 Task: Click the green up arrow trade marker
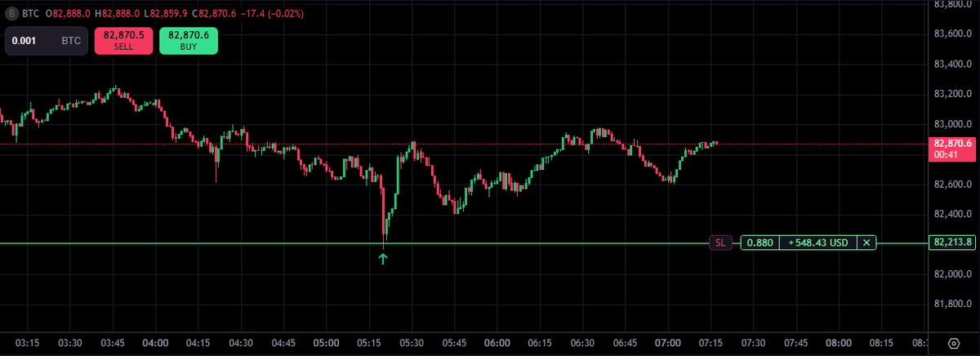tap(383, 259)
